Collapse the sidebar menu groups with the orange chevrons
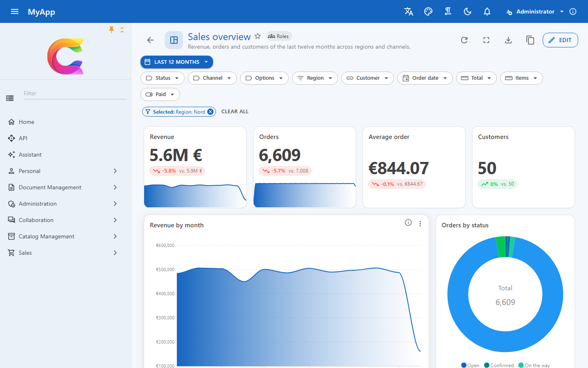Screen dimensions: 588x368 122,29
